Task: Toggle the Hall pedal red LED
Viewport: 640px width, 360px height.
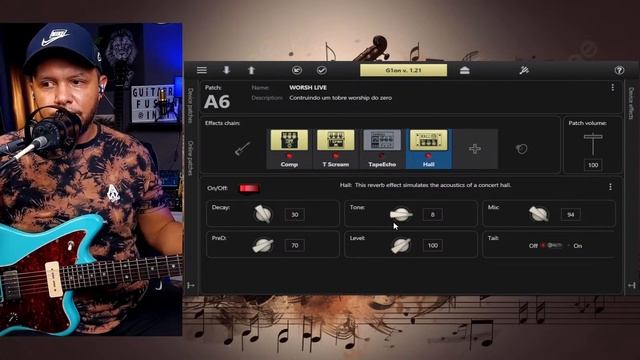Action: click(x=429, y=156)
